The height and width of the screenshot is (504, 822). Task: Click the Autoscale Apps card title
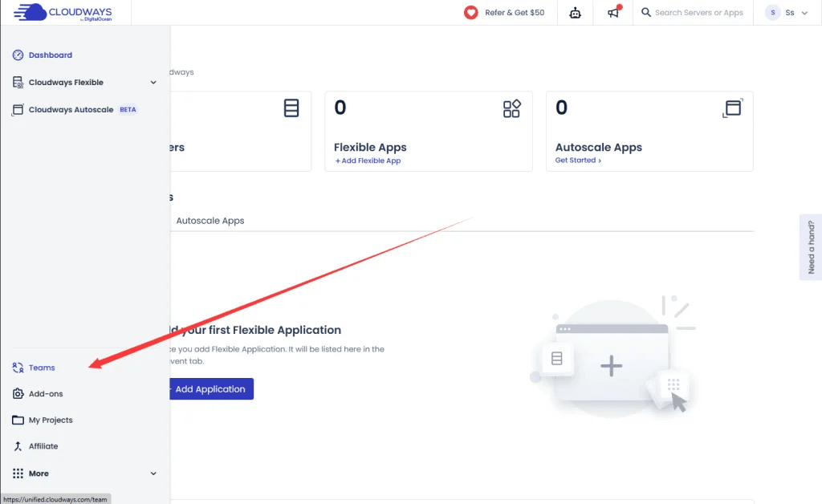[x=599, y=147]
